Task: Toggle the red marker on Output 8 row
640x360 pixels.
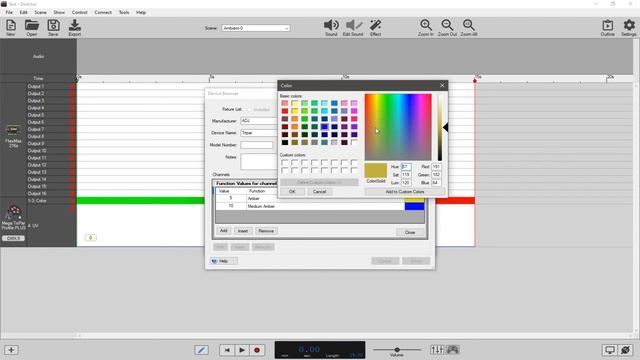Action: pos(72,136)
